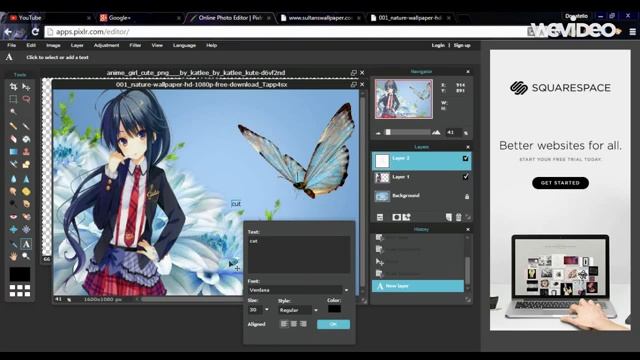Select the Clone stamp tool

coord(26,152)
